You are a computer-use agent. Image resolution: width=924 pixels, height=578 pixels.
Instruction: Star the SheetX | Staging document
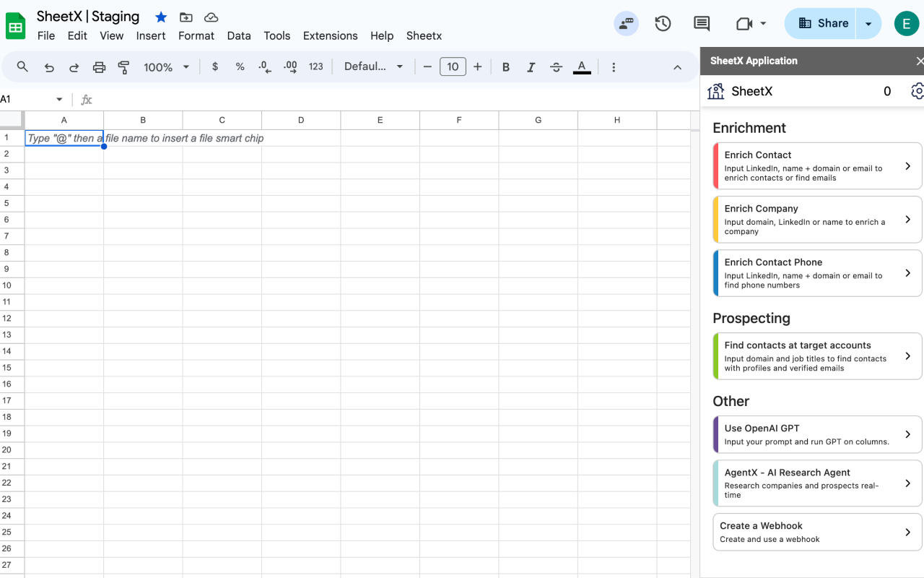click(x=161, y=17)
